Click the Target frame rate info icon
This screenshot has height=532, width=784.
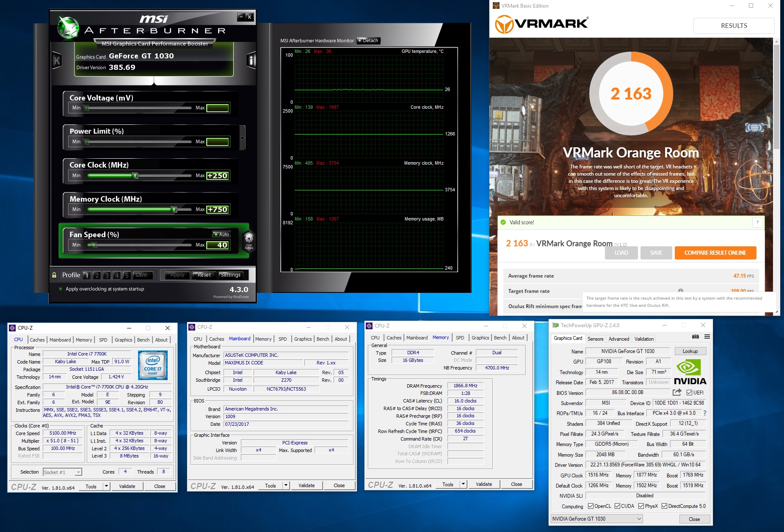[680, 291]
